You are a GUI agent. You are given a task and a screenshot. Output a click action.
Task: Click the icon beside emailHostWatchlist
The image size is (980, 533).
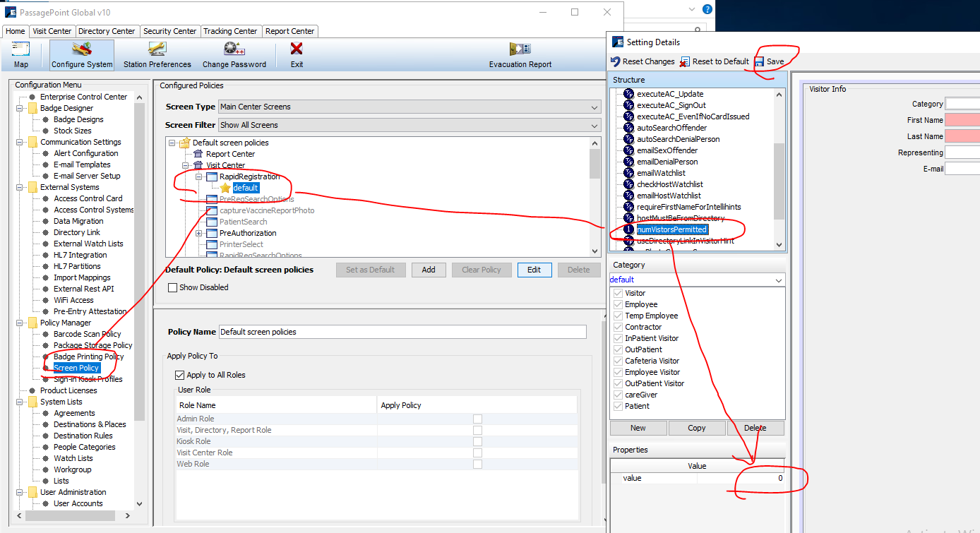click(x=628, y=196)
